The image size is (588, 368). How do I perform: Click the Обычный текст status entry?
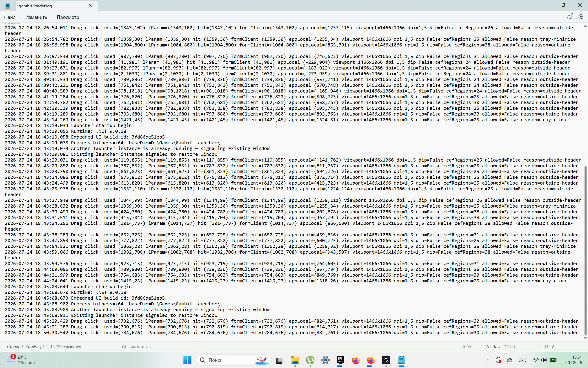click(136, 347)
